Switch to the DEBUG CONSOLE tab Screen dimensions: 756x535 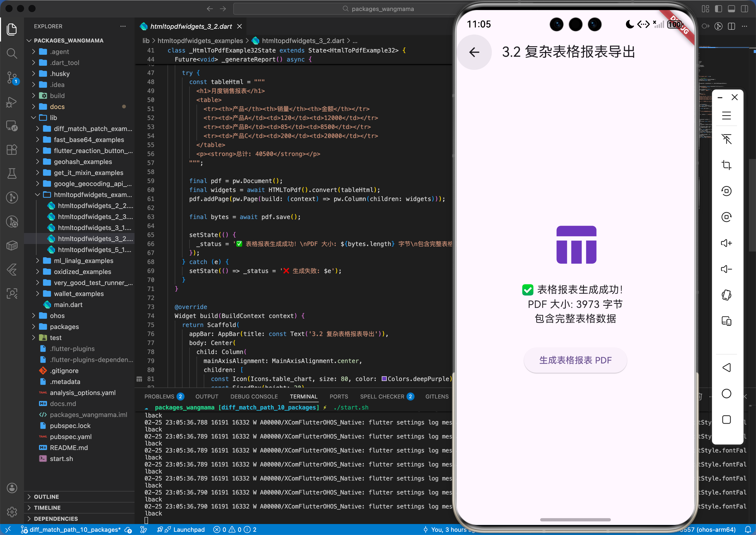click(254, 396)
